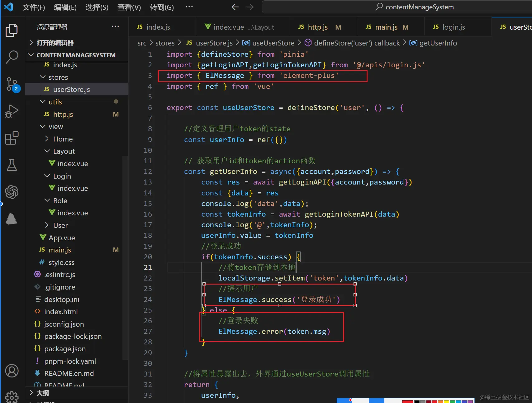Expand the User folder
This screenshot has height=403, width=532.
pos(77,225)
